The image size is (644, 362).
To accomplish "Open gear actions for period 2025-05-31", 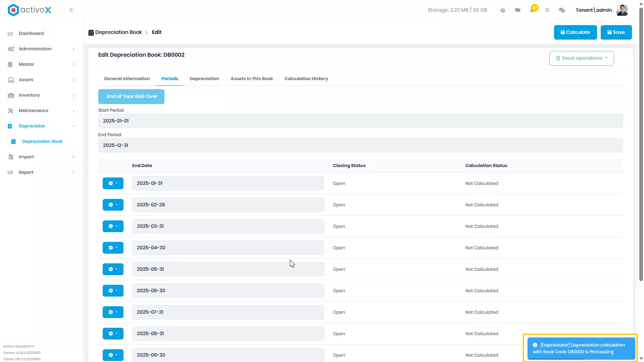I will coord(113,269).
